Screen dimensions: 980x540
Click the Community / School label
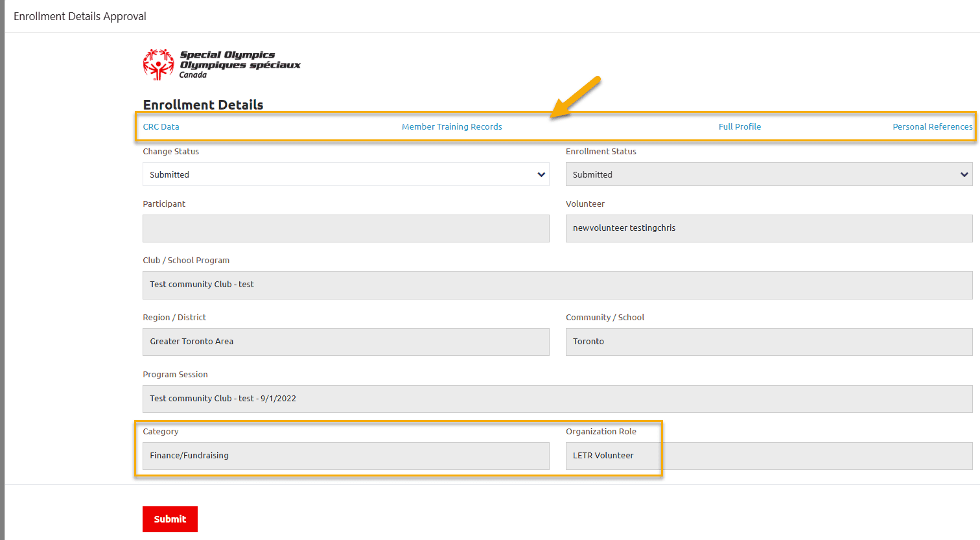click(x=605, y=317)
